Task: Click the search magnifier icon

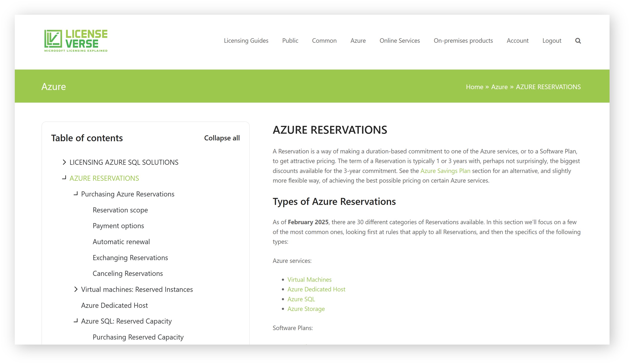Action: click(x=578, y=41)
